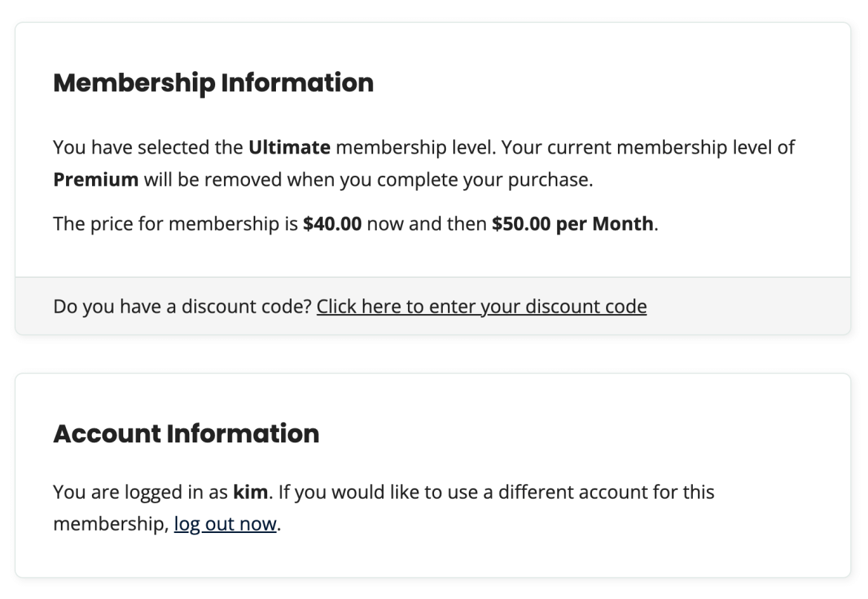Click the logout link under Account Information
The width and height of the screenshot is (868, 599).
point(224,523)
